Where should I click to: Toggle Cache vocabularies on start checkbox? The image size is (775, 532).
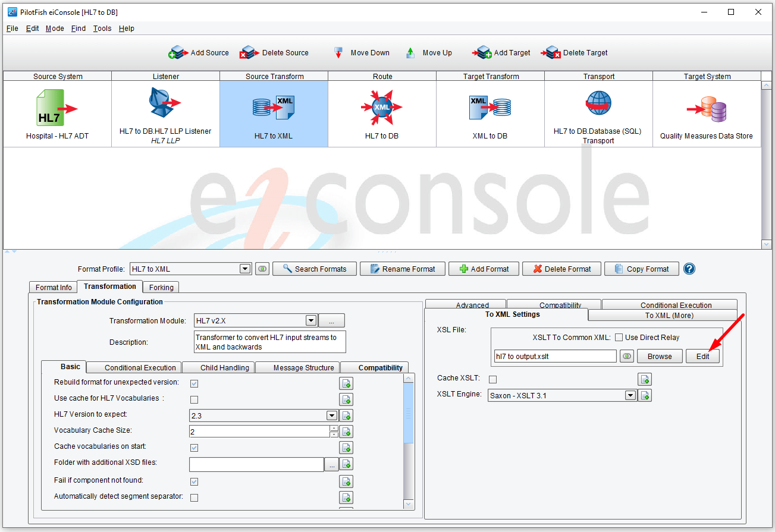tap(194, 448)
